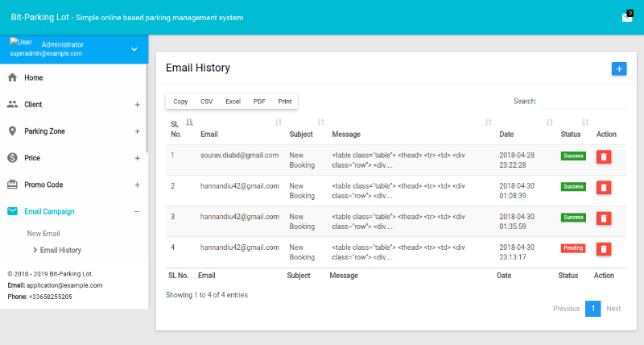
Task: Collapse the Email Campaign menu
Action: click(x=137, y=211)
